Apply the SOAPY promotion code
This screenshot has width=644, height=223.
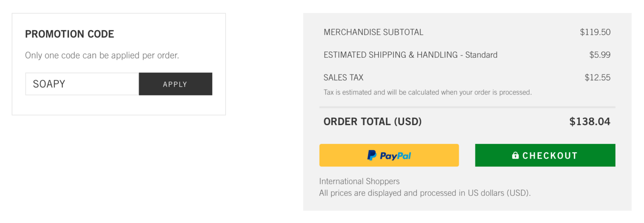(175, 84)
